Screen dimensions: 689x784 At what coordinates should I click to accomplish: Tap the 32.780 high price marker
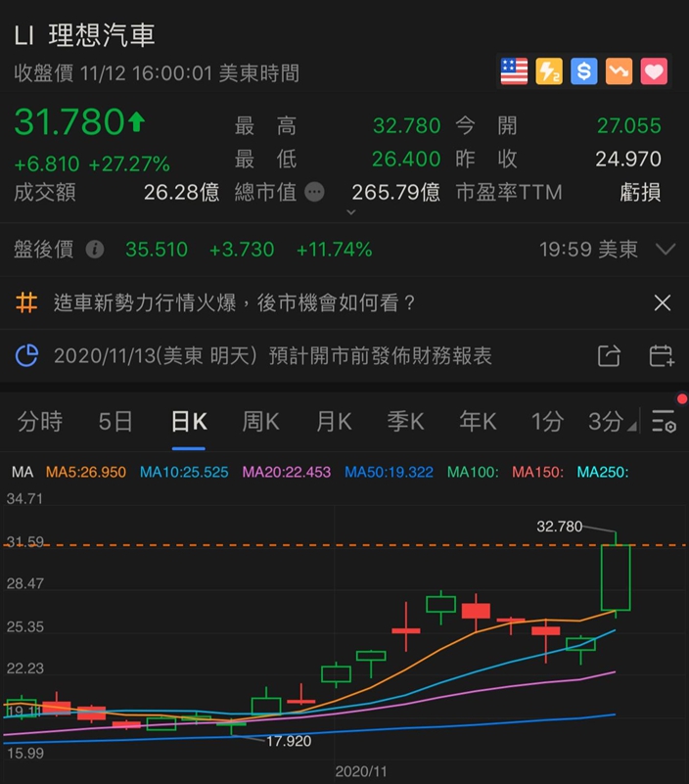[x=560, y=526]
